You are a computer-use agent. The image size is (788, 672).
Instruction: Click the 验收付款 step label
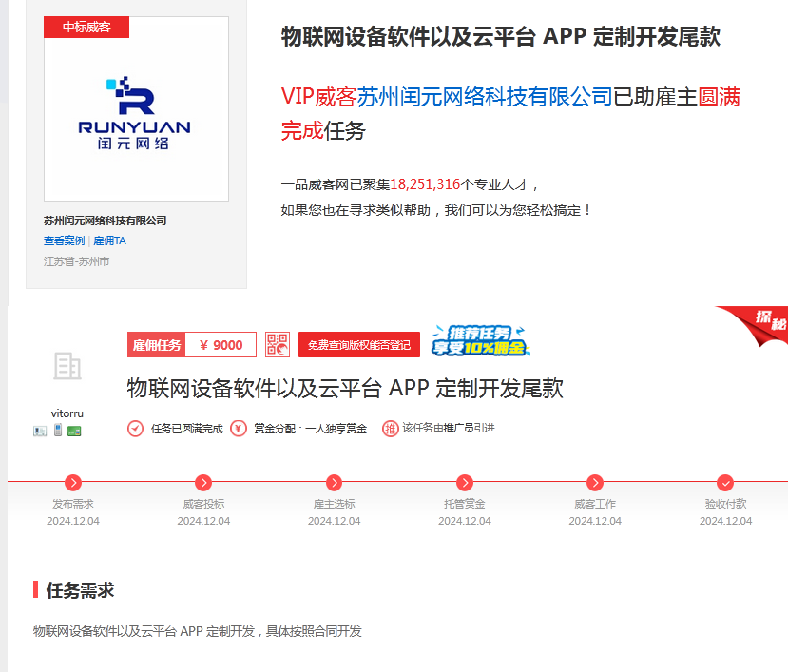[x=725, y=504]
